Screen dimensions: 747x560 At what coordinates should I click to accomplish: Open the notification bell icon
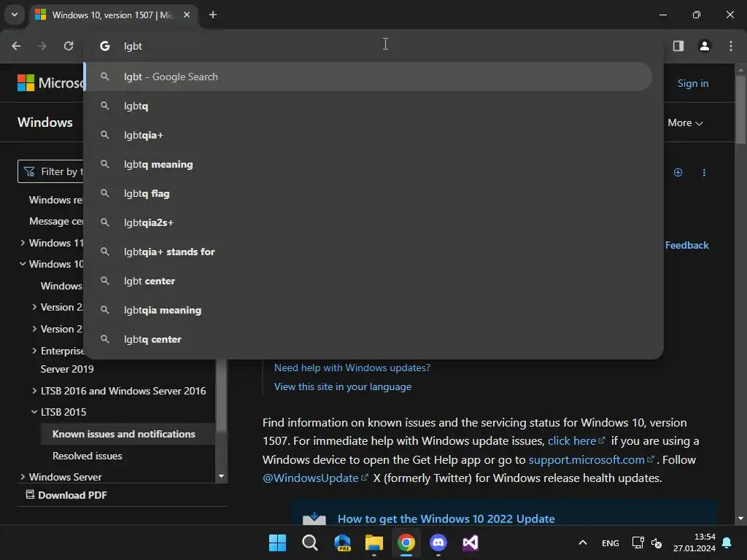pyautogui.click(x=727, y=542)
